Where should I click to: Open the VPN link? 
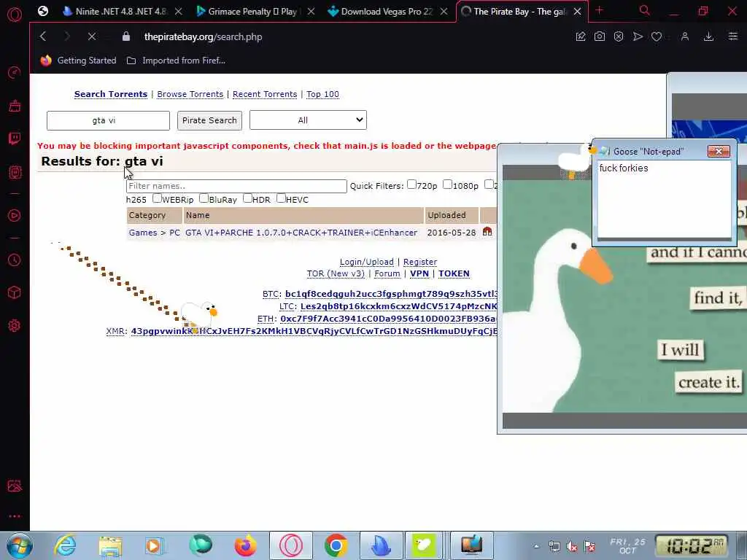tap(419, 273)
